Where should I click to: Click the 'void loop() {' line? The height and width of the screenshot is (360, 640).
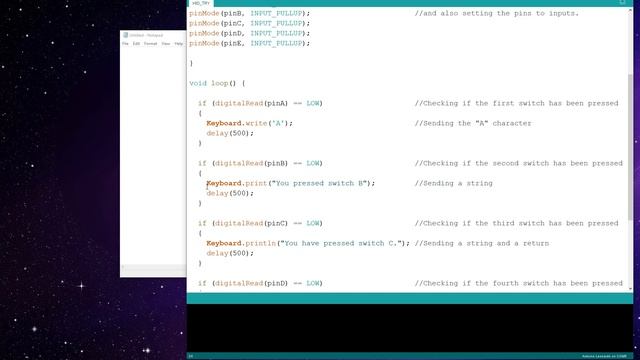click(217, 83)
